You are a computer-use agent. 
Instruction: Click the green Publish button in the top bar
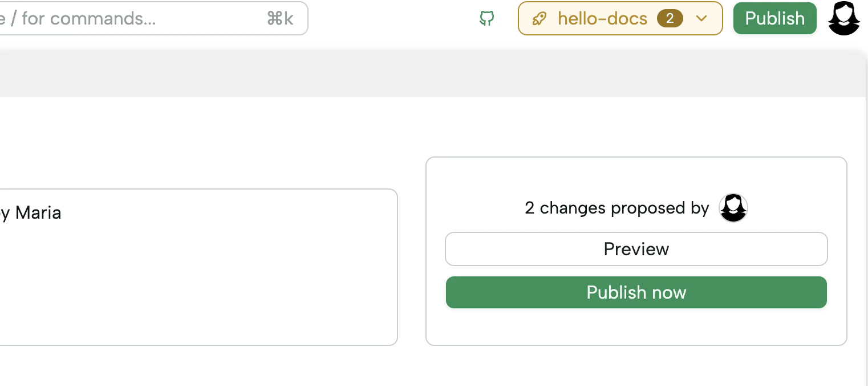coord(774,18)
